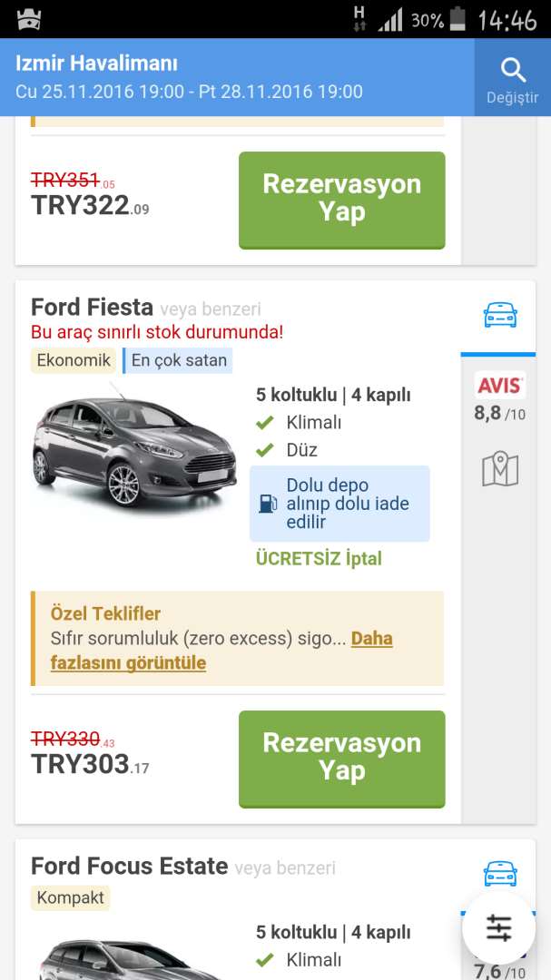551x980 pixels.
Task: Tap the Kompakt category tag
Action: pos(71,898)
